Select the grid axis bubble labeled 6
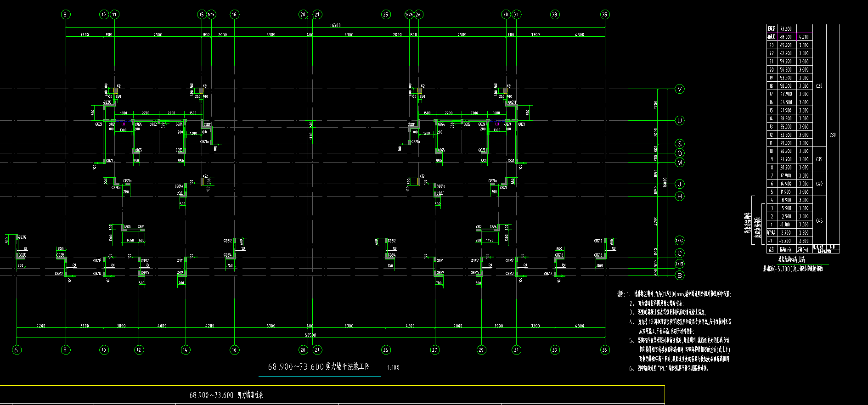 [17, 350]
